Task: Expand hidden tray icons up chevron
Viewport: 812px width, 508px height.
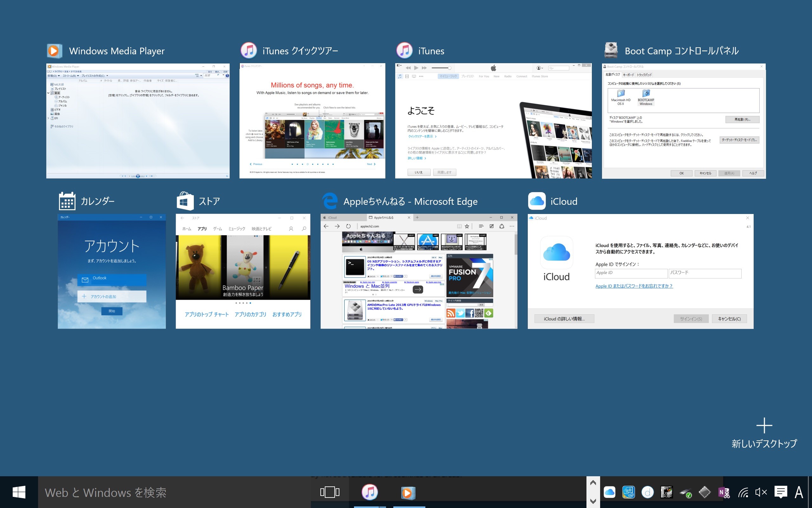Action: pyautogui.click(x=593, y=483)
